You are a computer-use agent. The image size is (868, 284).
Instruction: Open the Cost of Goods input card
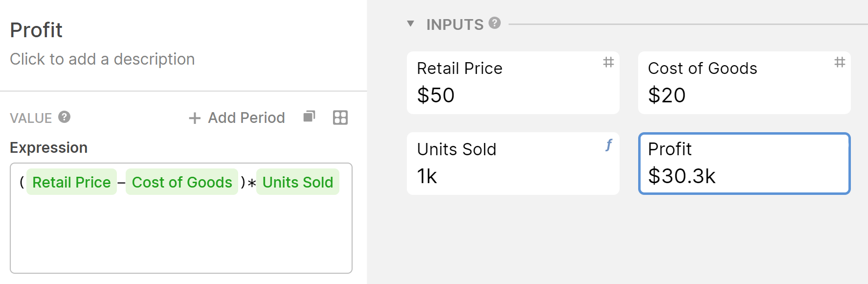coord(744,83)
